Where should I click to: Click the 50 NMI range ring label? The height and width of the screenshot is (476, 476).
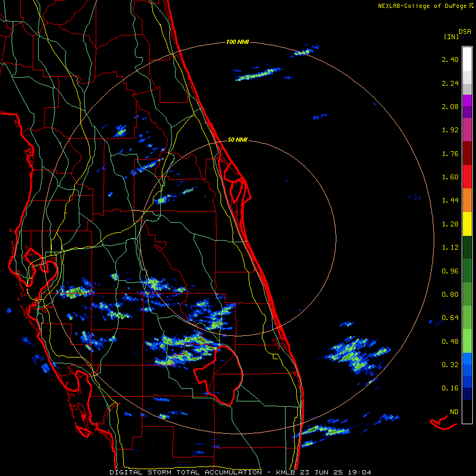237,140
